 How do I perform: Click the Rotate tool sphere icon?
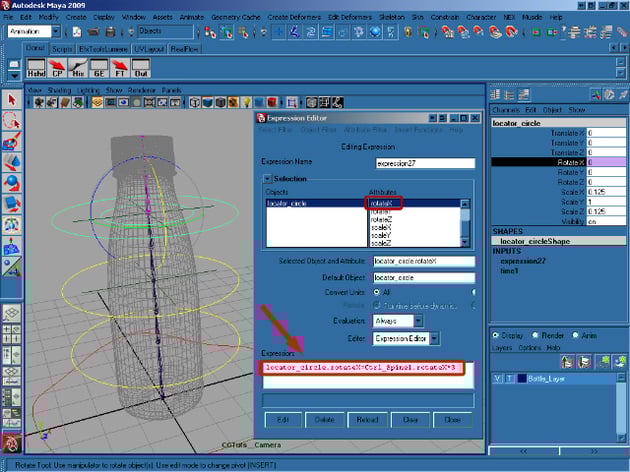tap(11, 183)
